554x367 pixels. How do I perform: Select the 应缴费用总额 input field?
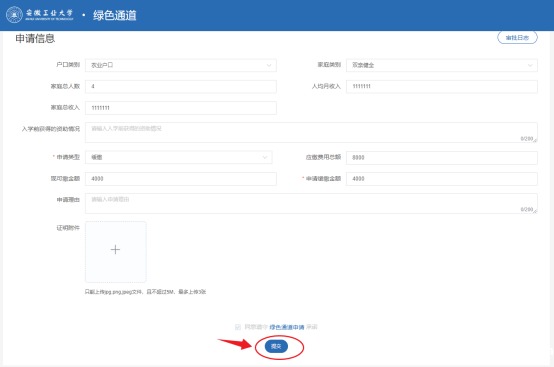[442, 158]
